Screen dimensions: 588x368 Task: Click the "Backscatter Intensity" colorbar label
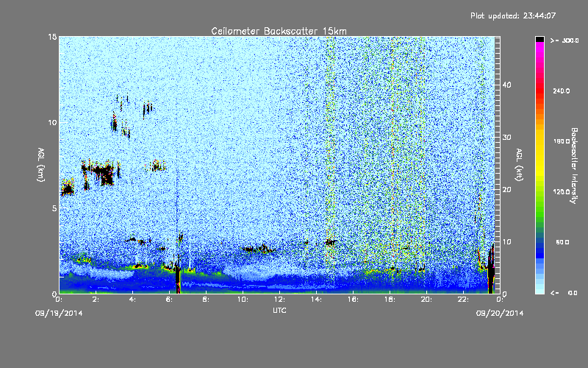pyautogui.click(x=574, y=166)
